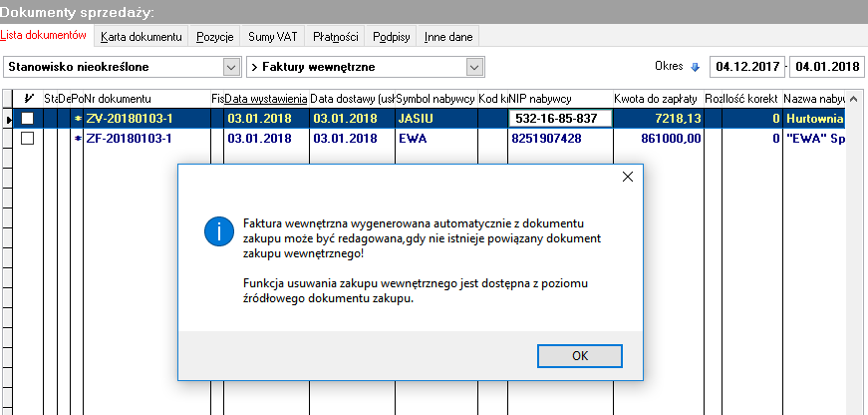Click amount 861000,00 cell

tap(658, 139)
